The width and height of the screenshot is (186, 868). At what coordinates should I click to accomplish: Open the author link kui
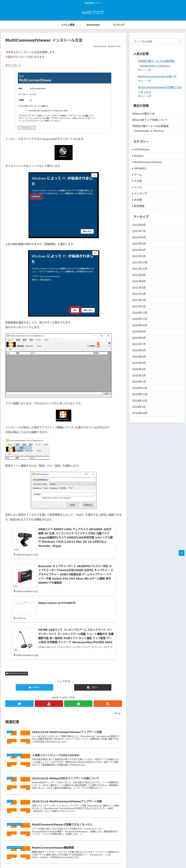pyautogui.click(x=119, y=713)
